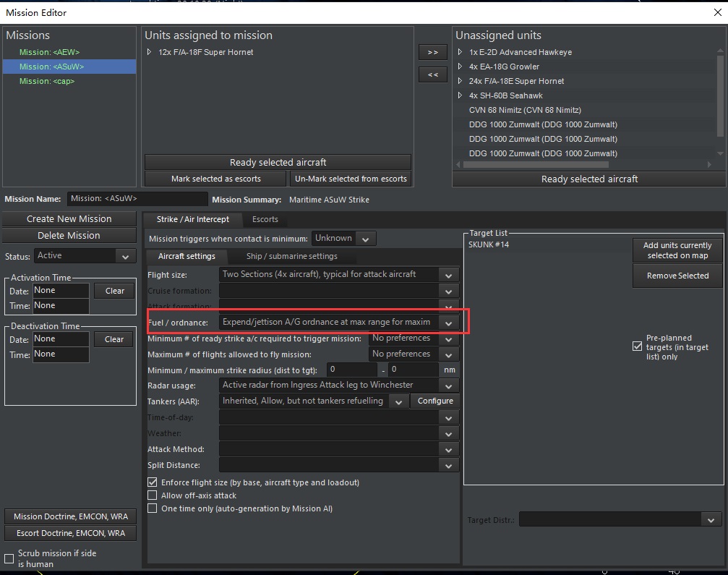728x575 pixels.
Task: Select CVN 68 Nimitz in unassigned units
Action: click(x=525, y=110)
